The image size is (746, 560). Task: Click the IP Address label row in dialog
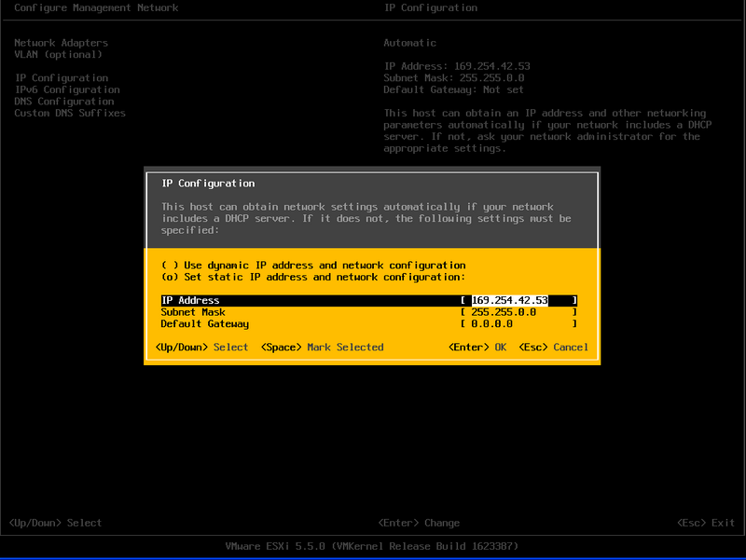point(369,300)
